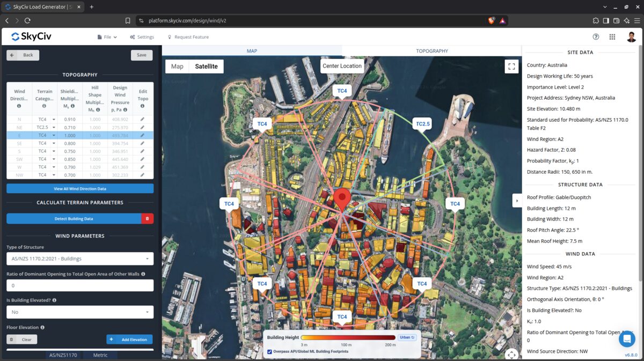Edit topography for the NW wind direction
The width and height of the screenshot is (644, 361).
[x=142, y=175]
